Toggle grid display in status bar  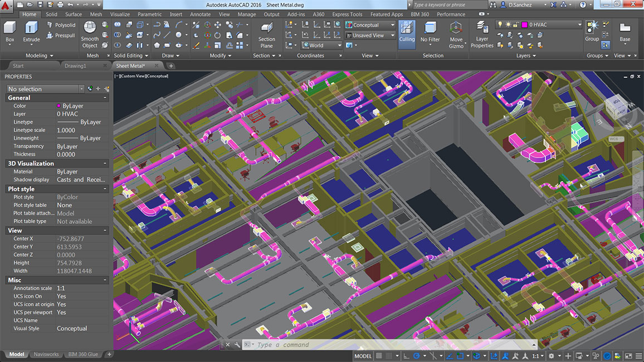(379, 356)
